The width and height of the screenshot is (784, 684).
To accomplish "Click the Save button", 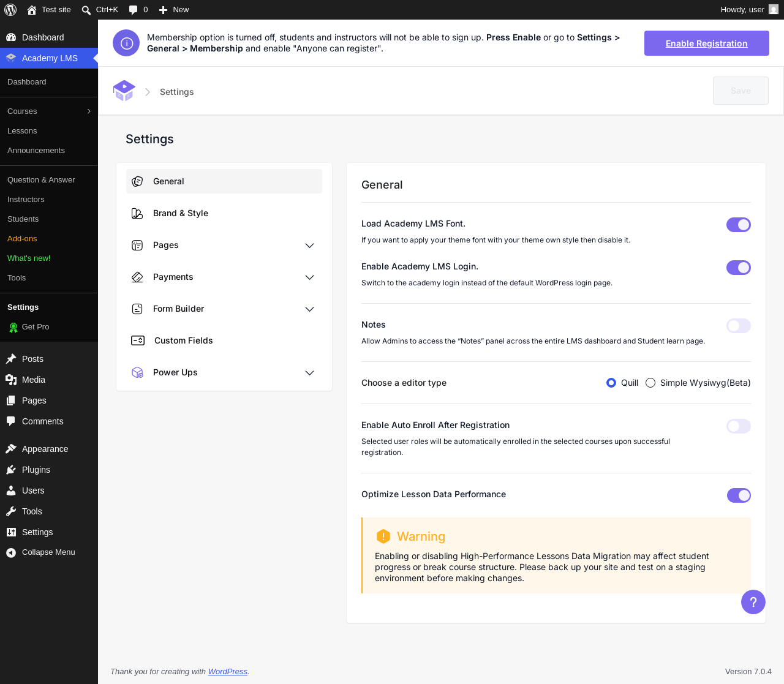I will point(741,91).
